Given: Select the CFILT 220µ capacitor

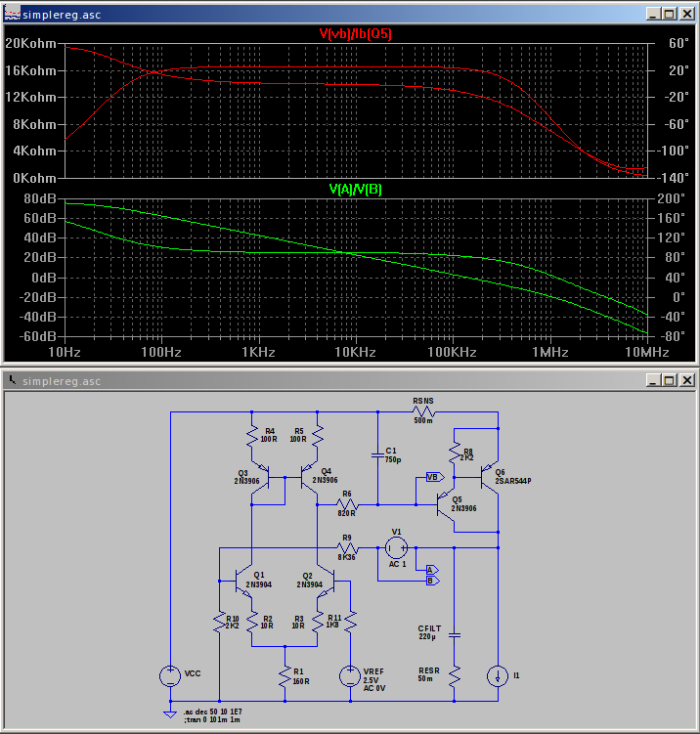Looking at the screenshot, I should tap(455, 635).
